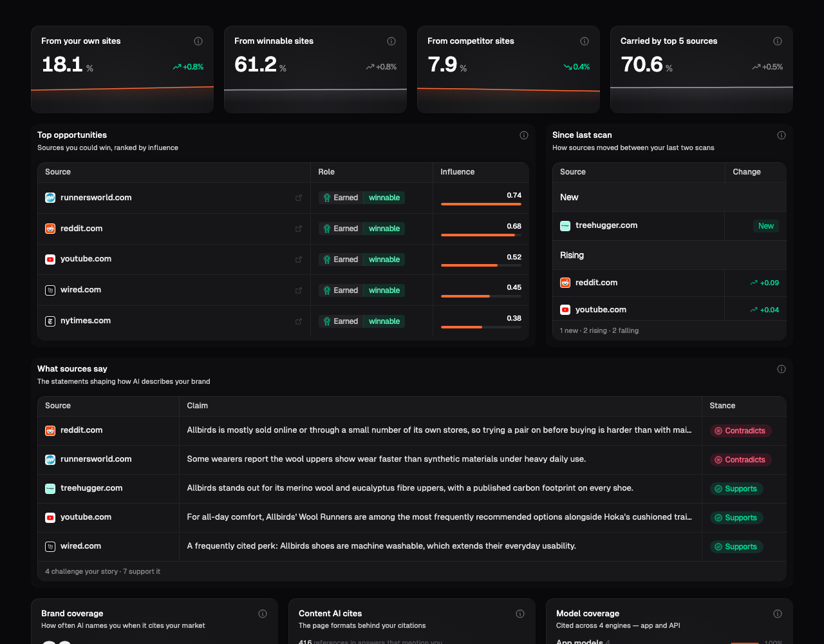
Task: Open external link icon for wired.com opportunity
Action: [299, 290]
